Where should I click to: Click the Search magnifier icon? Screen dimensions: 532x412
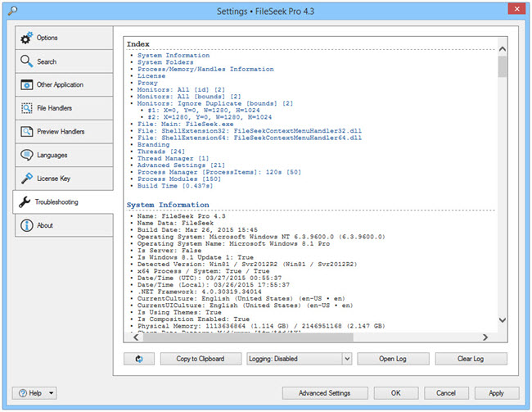(26, 61)
